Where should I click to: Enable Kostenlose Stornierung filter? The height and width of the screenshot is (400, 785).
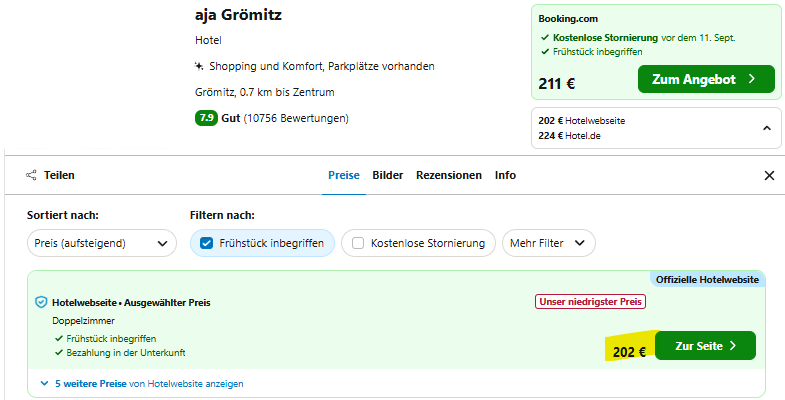click(x=358, y=243)
